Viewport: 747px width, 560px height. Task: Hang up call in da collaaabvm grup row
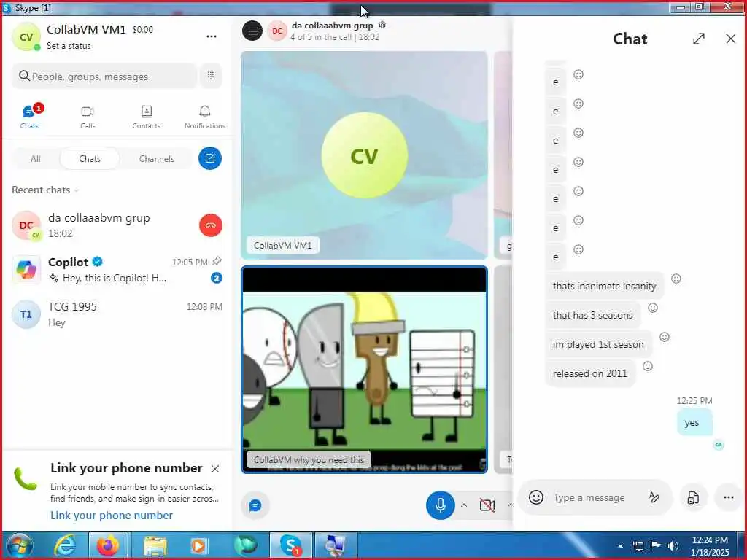point(211,225)
